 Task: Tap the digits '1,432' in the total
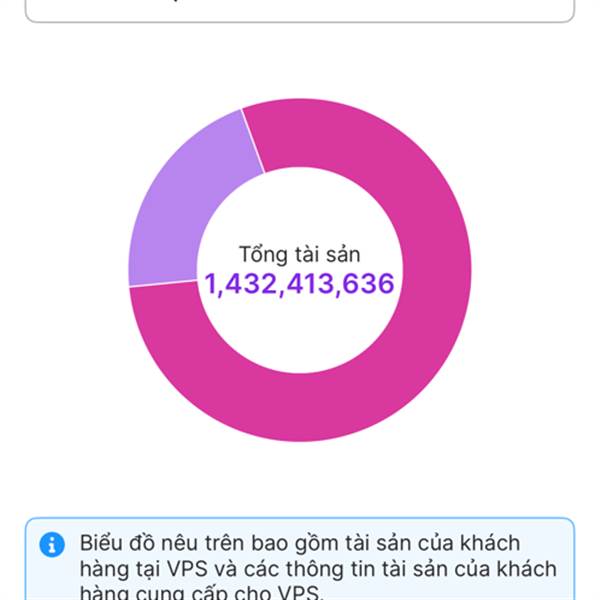click(240, 284)
